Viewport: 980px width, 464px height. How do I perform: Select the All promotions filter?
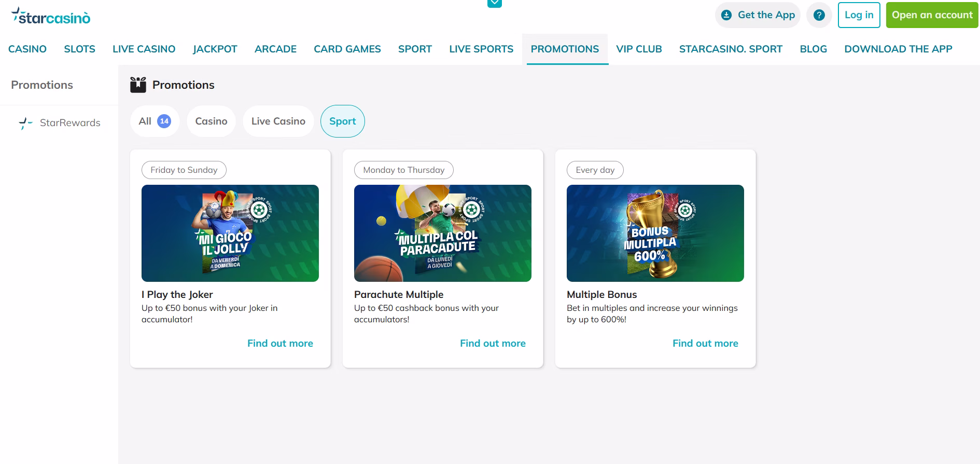coord(155,121)
